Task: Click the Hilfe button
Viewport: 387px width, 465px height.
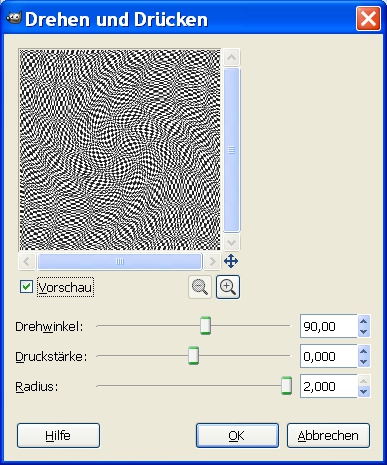Action: point(58,436)
